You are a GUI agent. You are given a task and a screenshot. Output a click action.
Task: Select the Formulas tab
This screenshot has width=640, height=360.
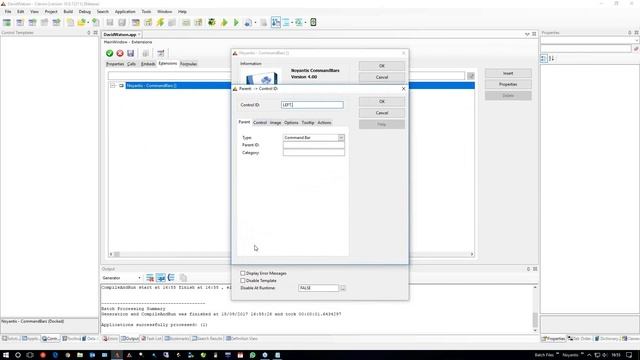coord(188,64)
